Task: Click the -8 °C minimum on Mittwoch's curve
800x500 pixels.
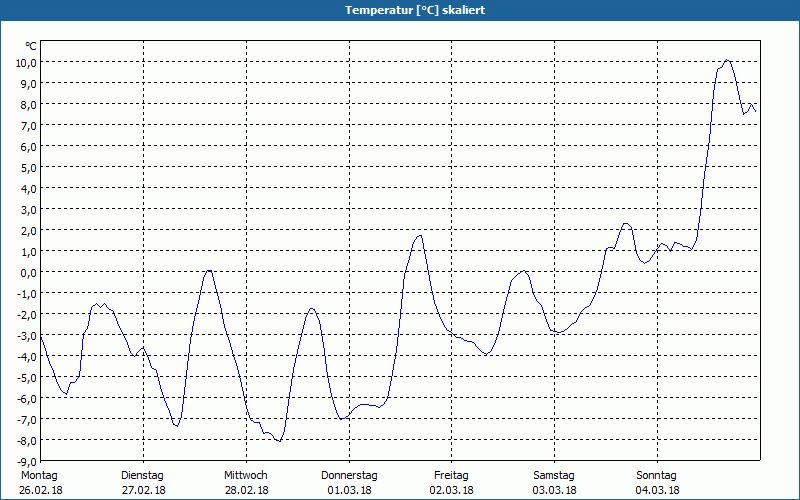Action: 279,441
